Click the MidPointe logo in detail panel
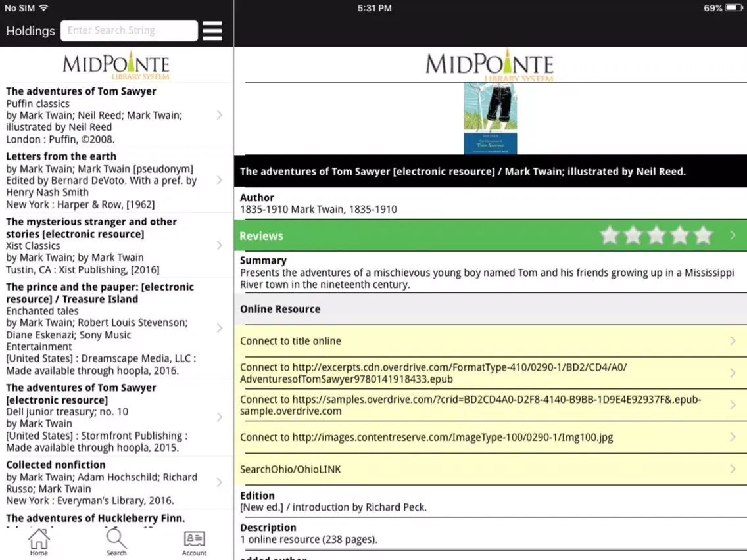The height and width of the screenshot is (560, 747). tap(490, 65)
